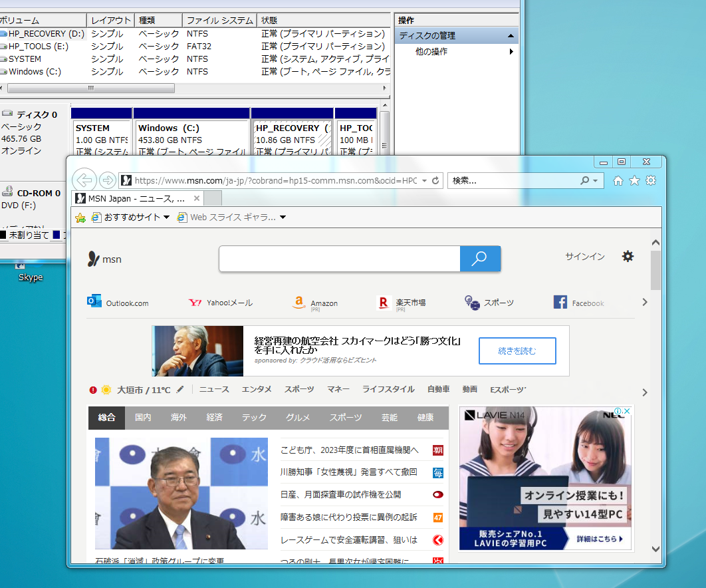
Task: Open the browser Home icon
Action: (x=618, y=181)
